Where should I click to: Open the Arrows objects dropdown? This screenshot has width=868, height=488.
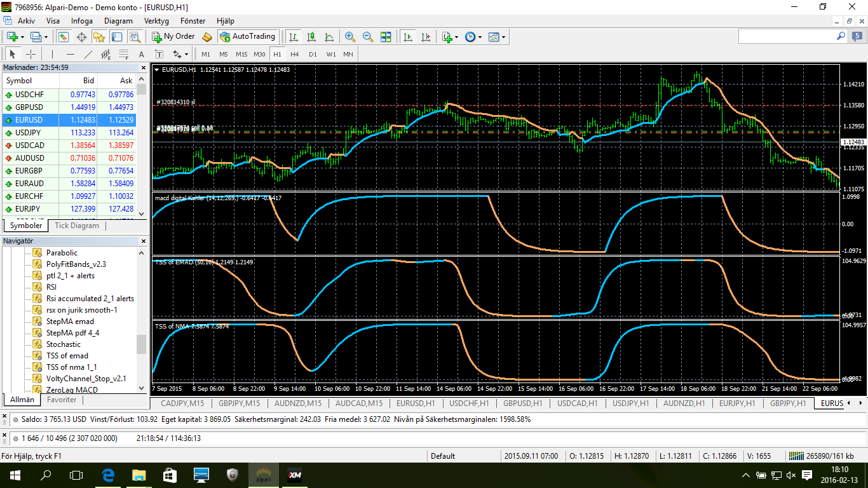click(x=180, y=54)
